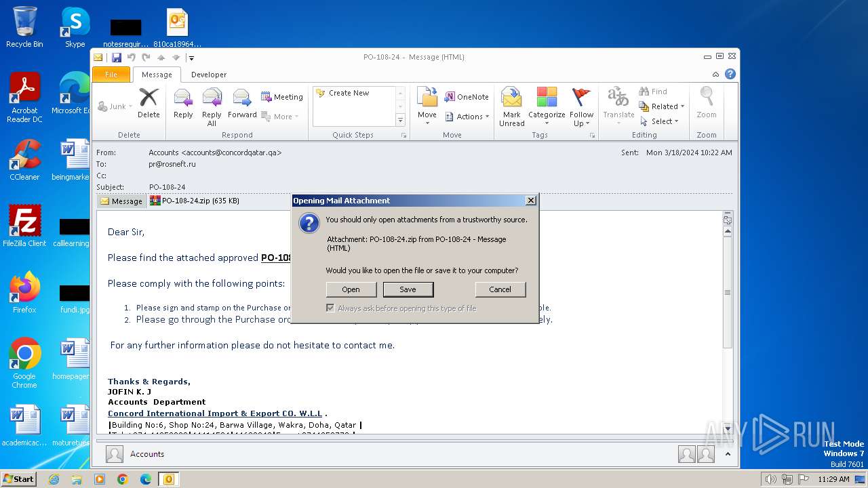Viewport: 868px width, 488px height.
Task: Click Outlook taskbar button
Action: pos(169,479)
